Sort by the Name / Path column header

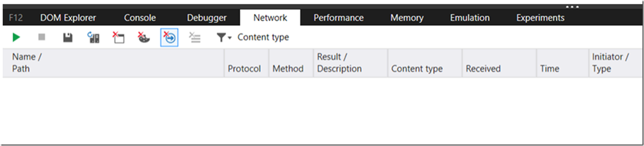pos(113,63)
